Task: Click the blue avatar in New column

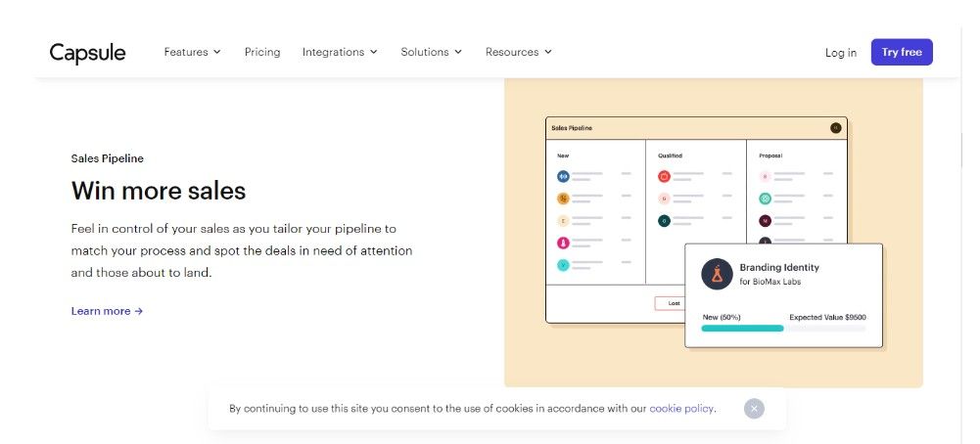Action: click(x=563, y=177)
